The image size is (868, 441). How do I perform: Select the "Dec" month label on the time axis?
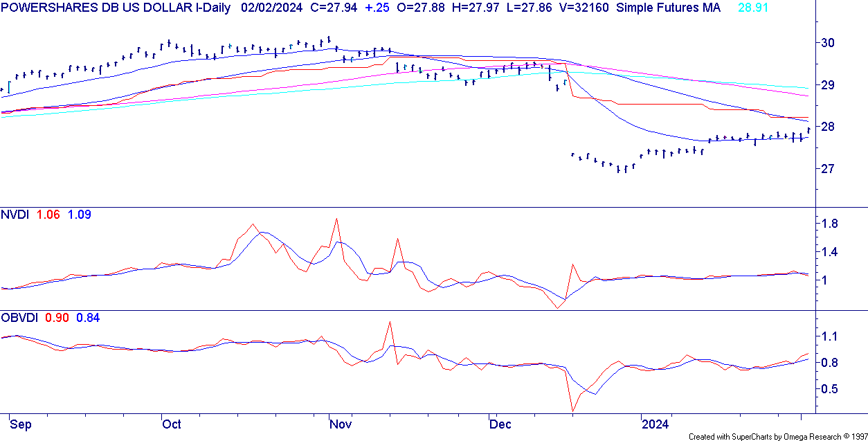(x=500, y=423)
